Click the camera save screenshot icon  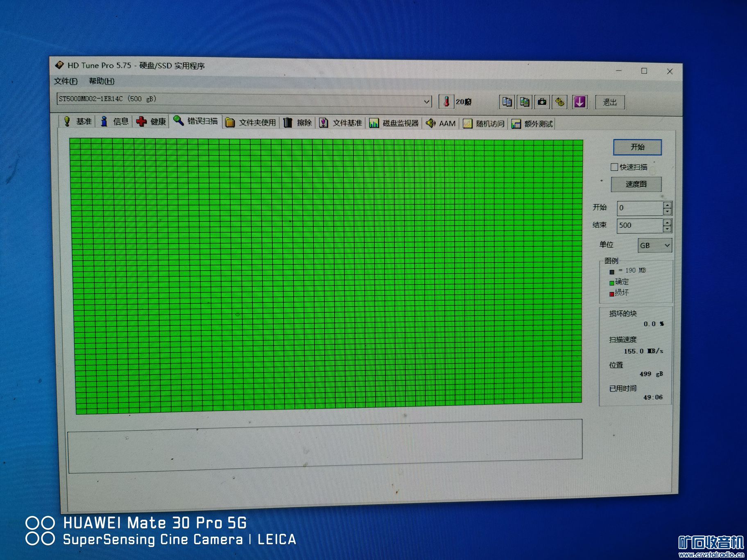tap(542, 102)
